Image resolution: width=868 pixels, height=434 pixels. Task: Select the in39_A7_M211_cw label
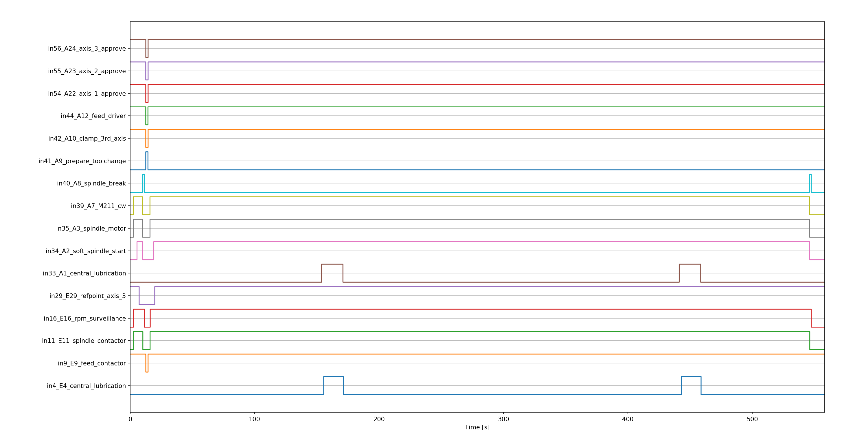(x=98, y=206)
